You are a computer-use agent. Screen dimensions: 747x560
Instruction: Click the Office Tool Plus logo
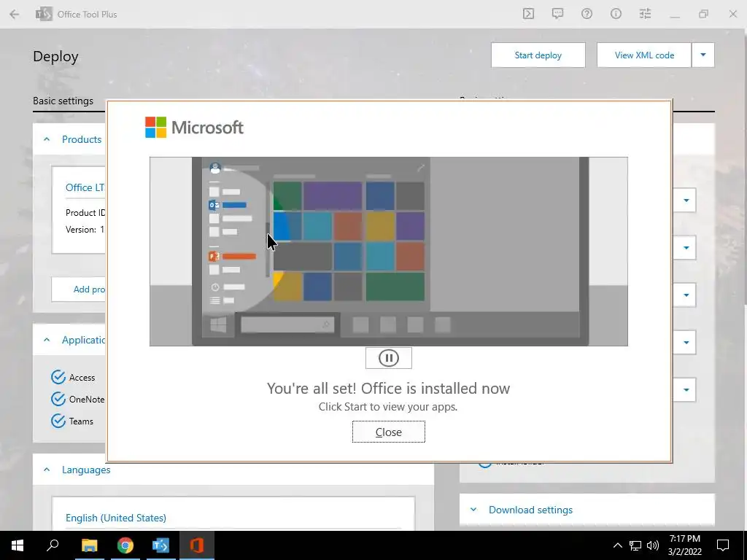point(44,15)
